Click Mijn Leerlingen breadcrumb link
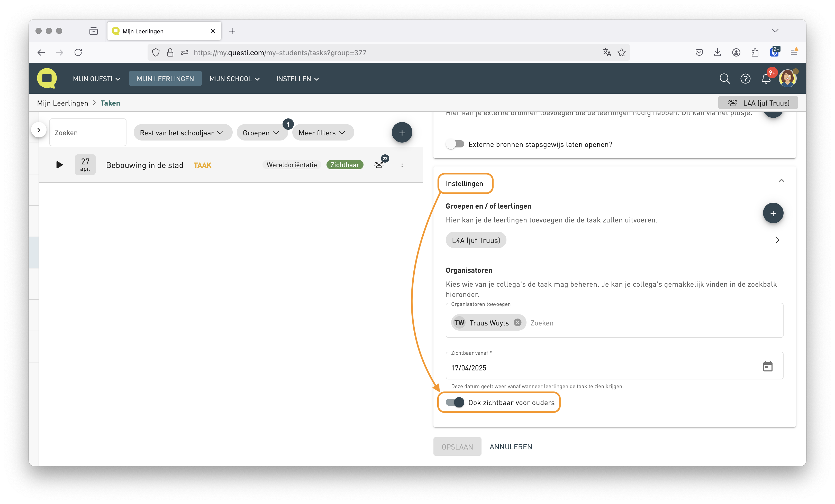Viewport: 835px width, 504px height. click(x=63, y=103)
